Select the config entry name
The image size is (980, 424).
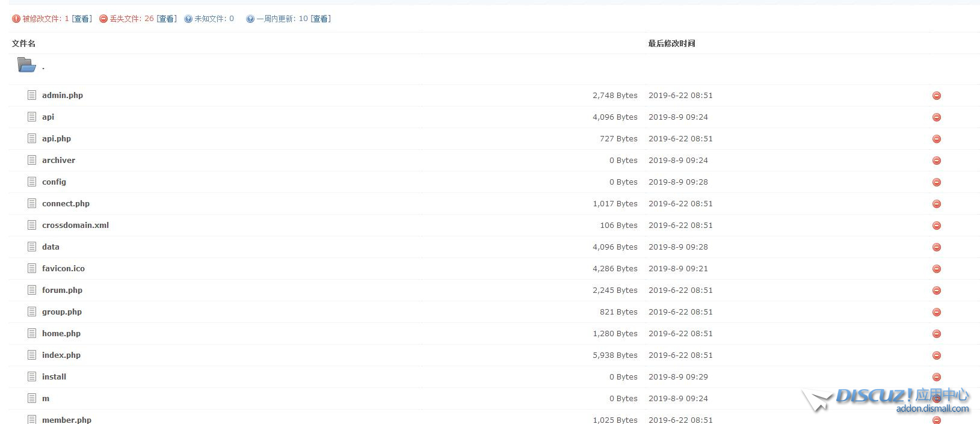pos(54,182)
